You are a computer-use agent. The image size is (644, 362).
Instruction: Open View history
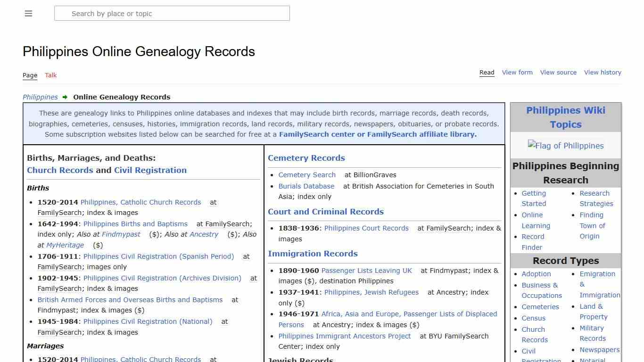[603, 72]
